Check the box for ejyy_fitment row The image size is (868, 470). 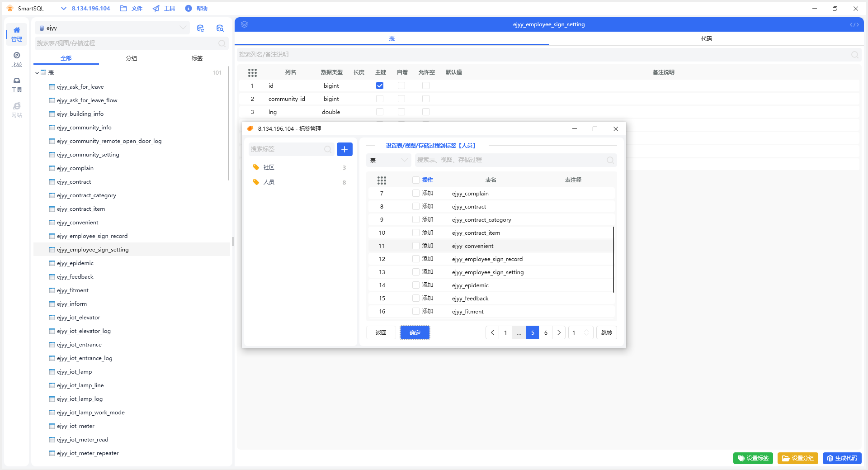click(x=416, y=311)
